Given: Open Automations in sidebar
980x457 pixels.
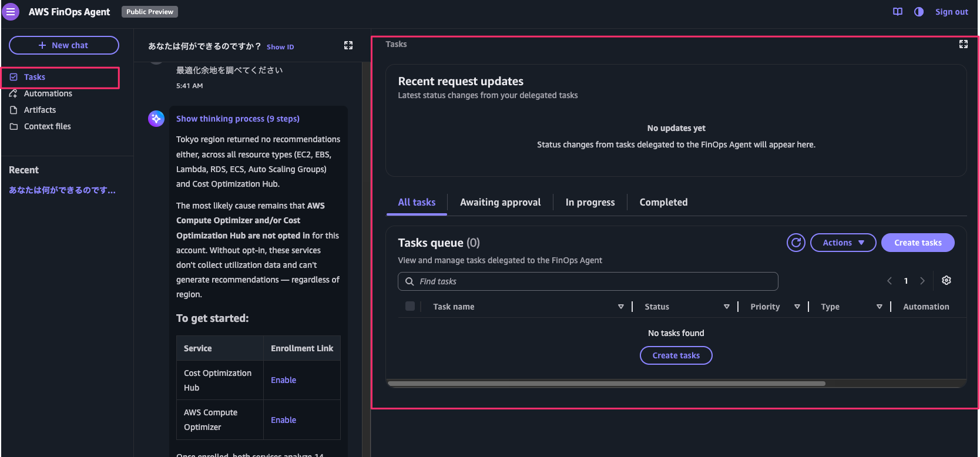Looking at the screenshot, I should (48, 93).
